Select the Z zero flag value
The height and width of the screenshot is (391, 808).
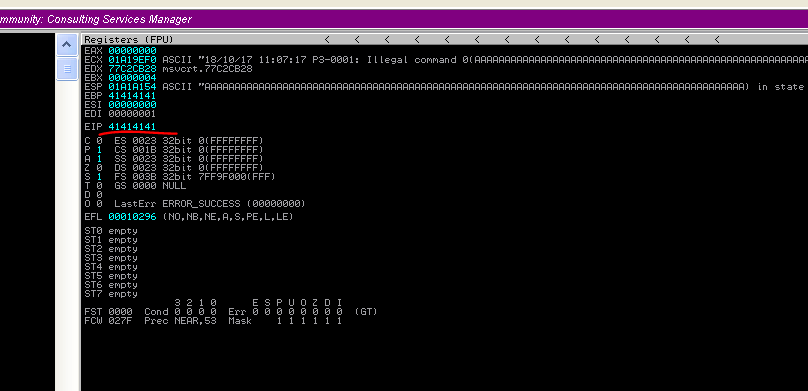tap(99, 167)
